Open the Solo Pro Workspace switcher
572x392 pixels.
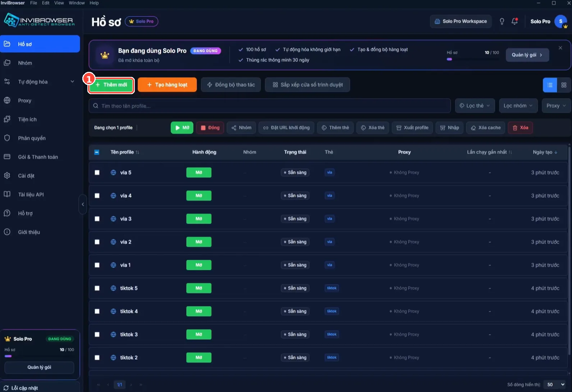[x=461, y=21]
